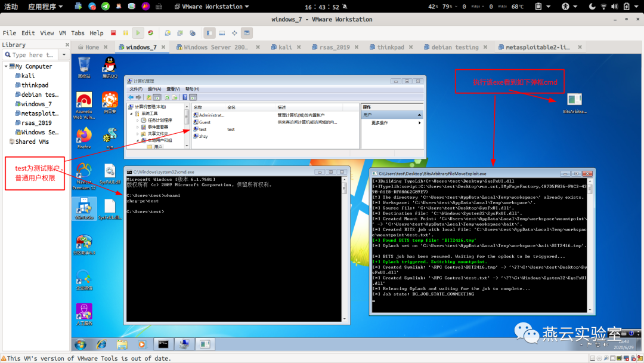644x363 pixels.
Task: Open the Help menu in VMware
Action: (97, 33)
